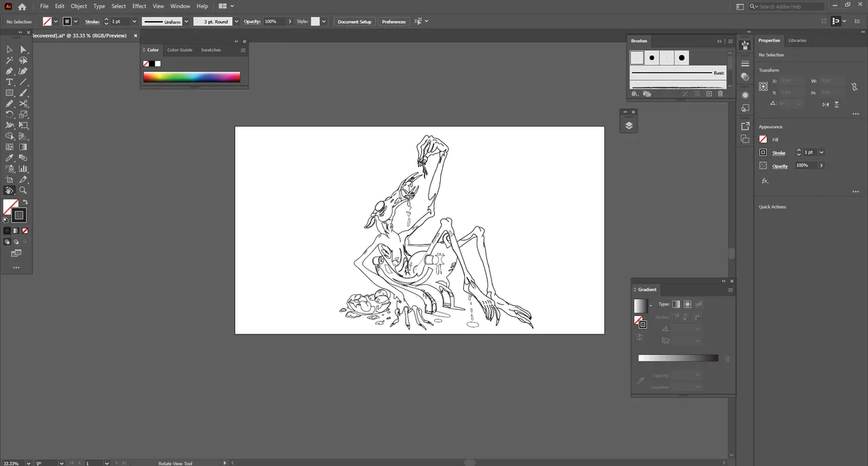Pick the Eyedropper tool
868x466 pixels.
(x=9, y=158)
